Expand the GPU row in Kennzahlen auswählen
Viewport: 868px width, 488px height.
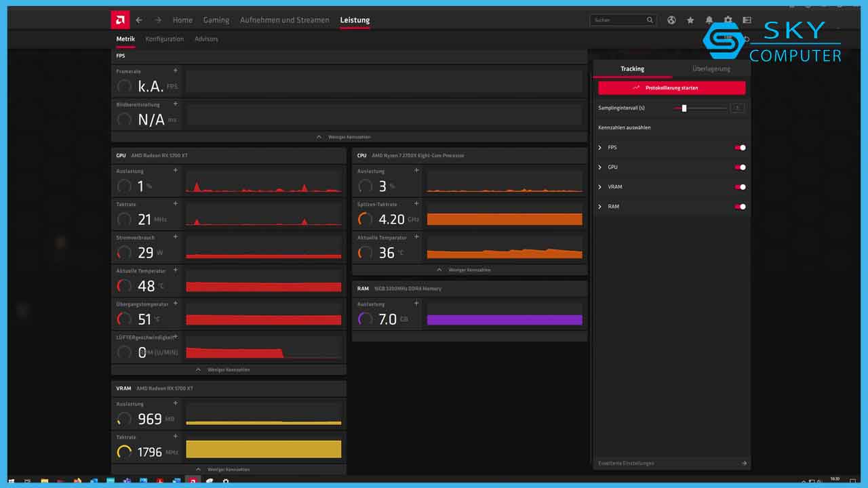(600, 167)
